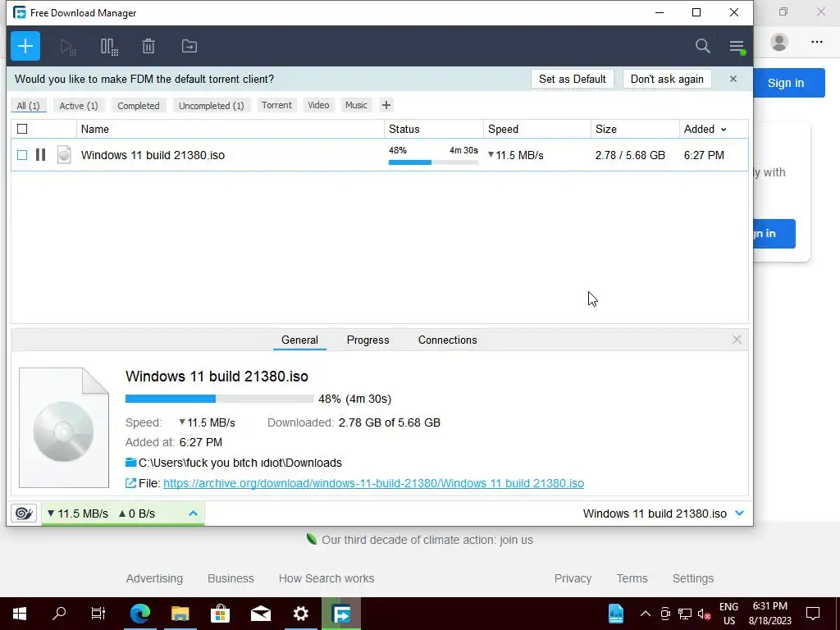Open the download folder via folder icon
840x630 pixels.
tap(130, 463)
